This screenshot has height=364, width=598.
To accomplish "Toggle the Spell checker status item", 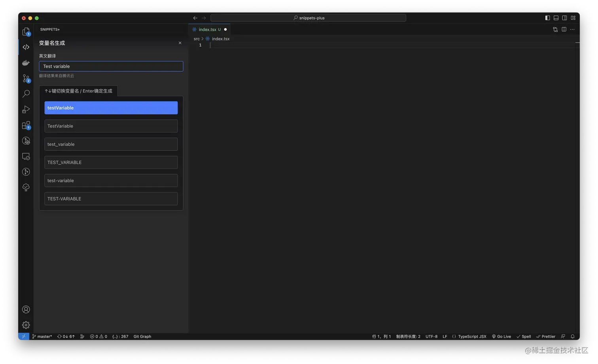I will point(524,336).
